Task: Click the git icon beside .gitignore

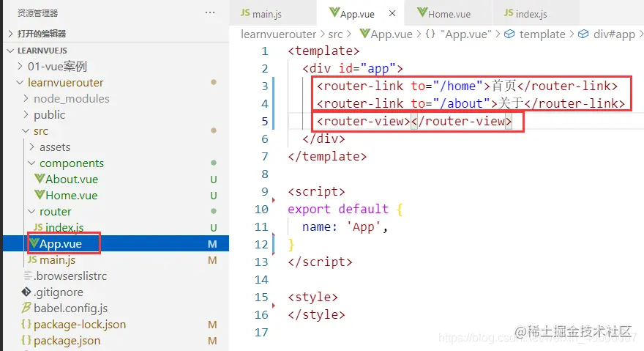Action: 26,292
